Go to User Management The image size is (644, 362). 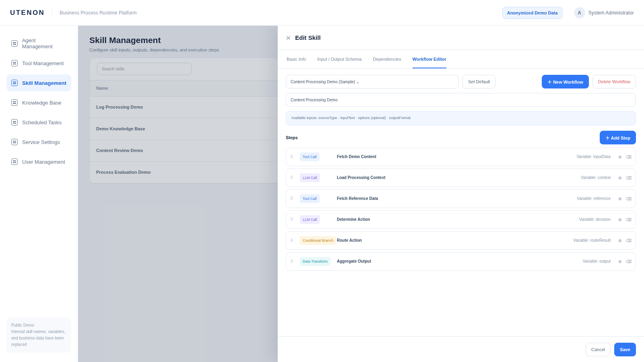[x=39, y=162]
